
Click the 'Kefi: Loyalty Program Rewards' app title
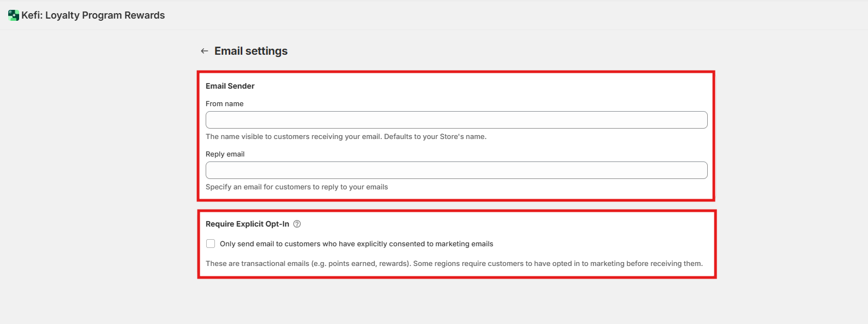tap(93, 15)
